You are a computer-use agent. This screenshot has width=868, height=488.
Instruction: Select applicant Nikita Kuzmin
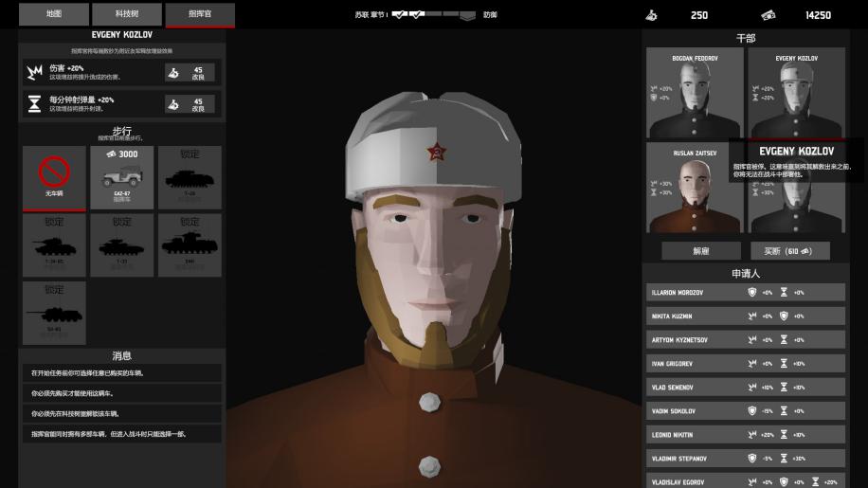click(x=746, y=316)
